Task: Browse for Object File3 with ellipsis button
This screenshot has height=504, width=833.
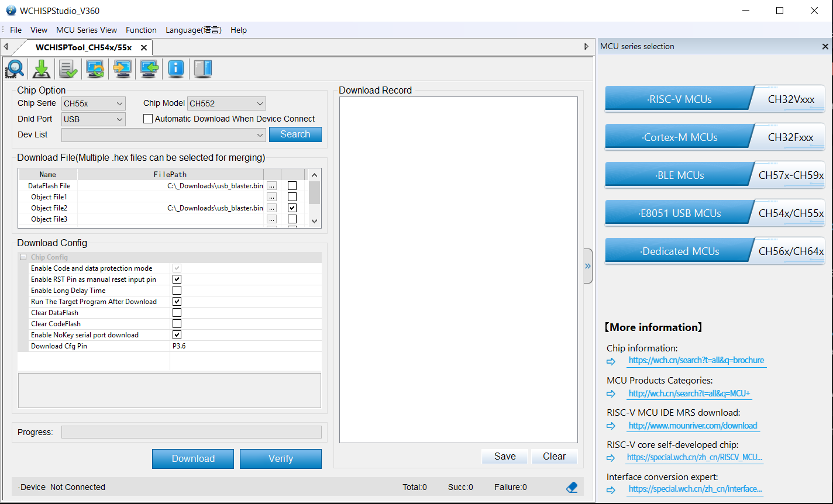Action: click(x=271, y=219)
